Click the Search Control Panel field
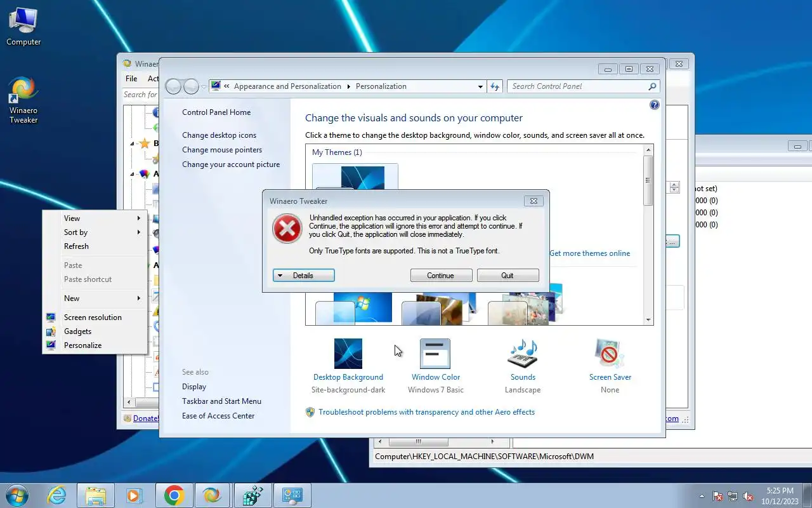 click(x=577, y=86)
